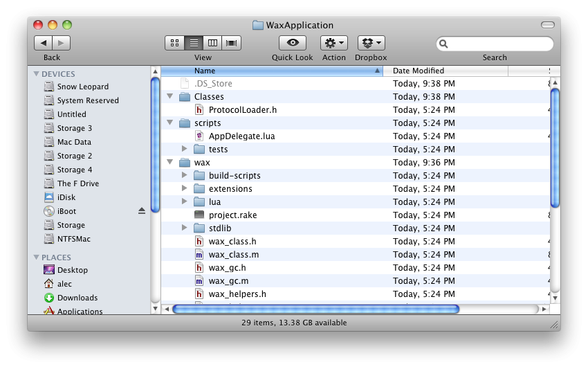Open Quick Look with the eye button
The width and height of the screenshot is (588, 369).
[293, 43]
